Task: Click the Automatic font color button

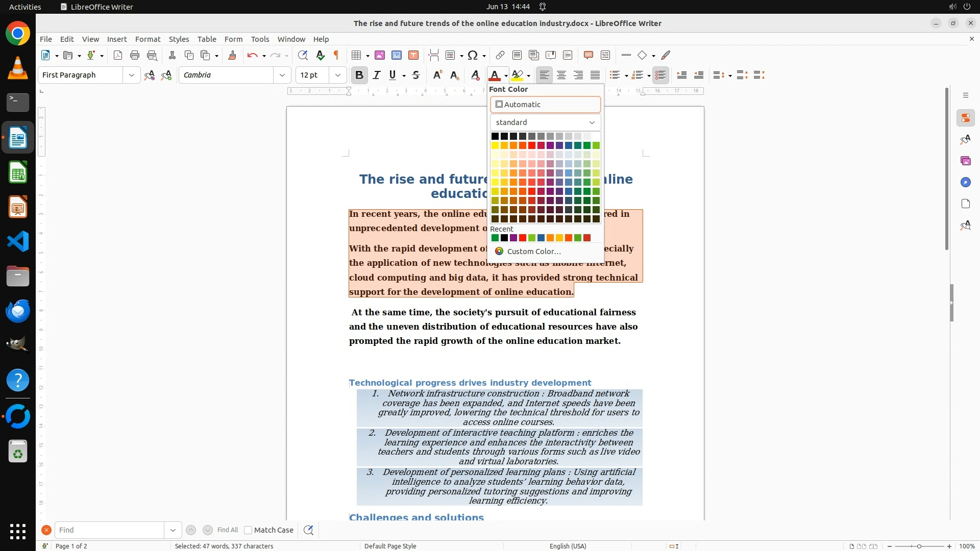Action: click(545, 105)
